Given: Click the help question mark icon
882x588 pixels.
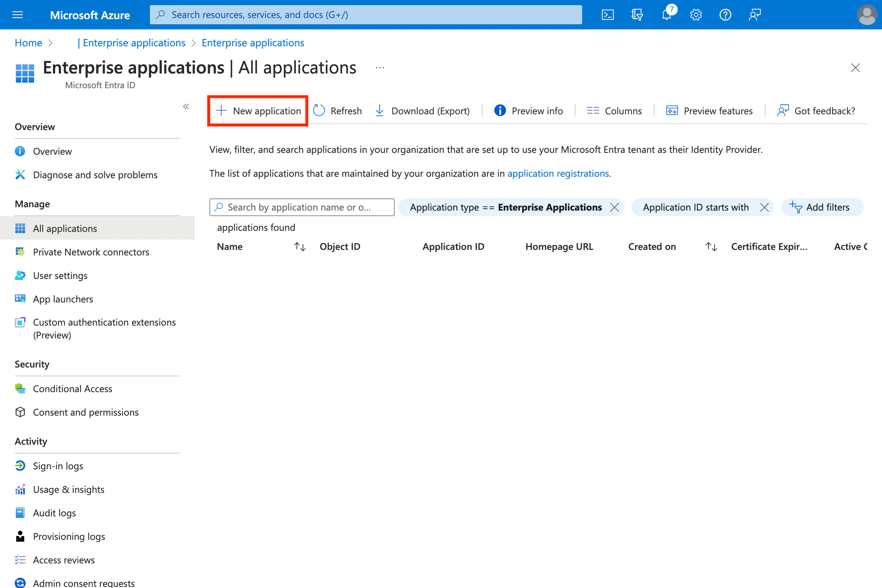Looking at the screenshot, I should tap(725, 15).
